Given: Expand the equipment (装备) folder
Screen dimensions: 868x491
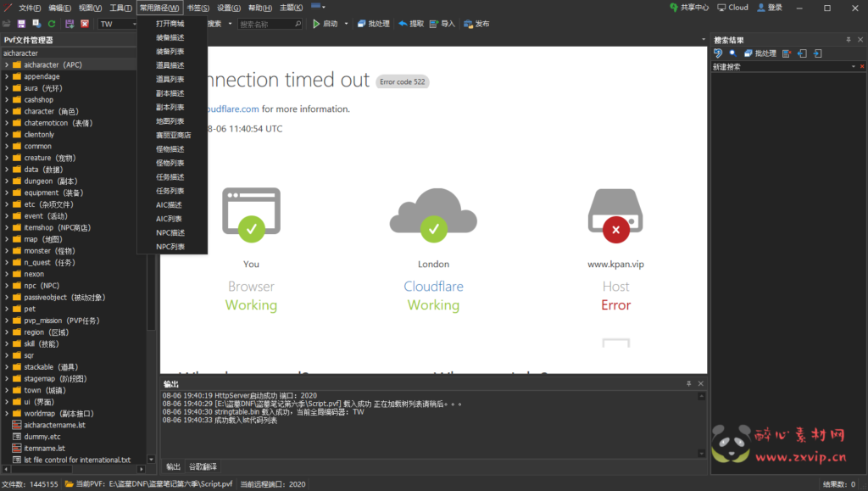Looking at the screenshot, I should point(7,192).
